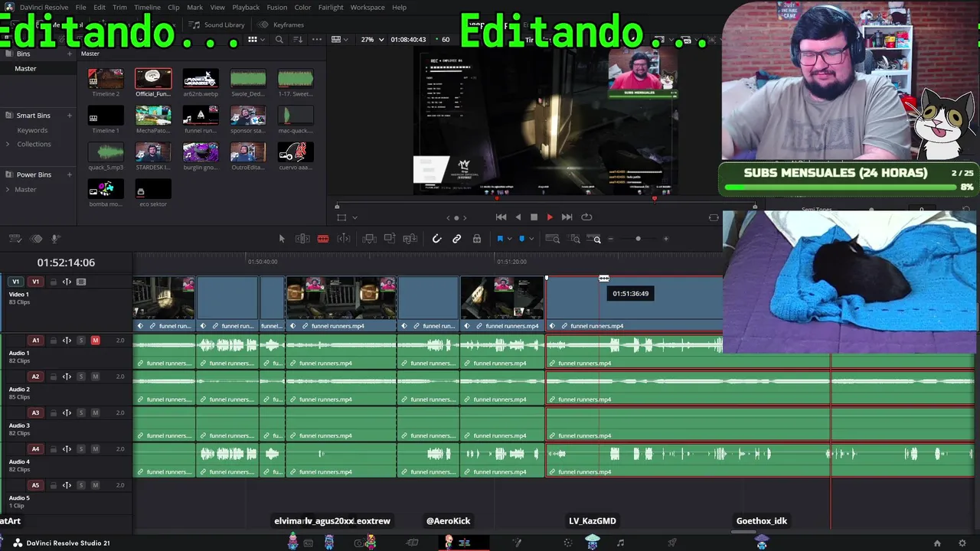This screenshot has height=551, width=980.
Task: Jump to the first frame
Action: (x=501, y=217)
